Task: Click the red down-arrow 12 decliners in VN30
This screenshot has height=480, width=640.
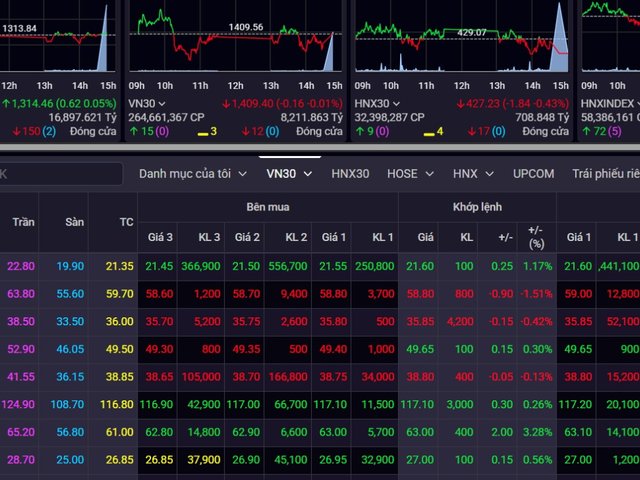Action: coord(252,131)
